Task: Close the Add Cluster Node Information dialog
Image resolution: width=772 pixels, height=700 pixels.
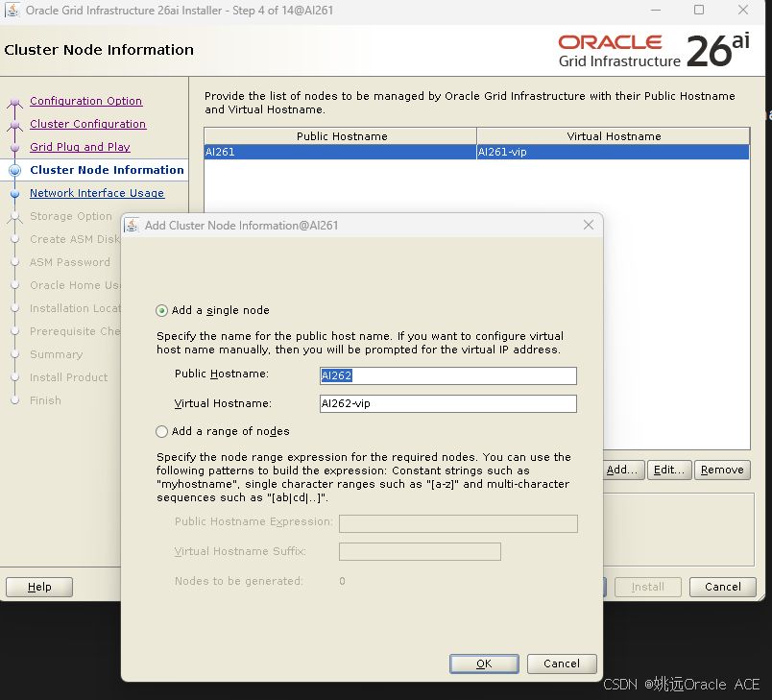Action: click(589, 225)
